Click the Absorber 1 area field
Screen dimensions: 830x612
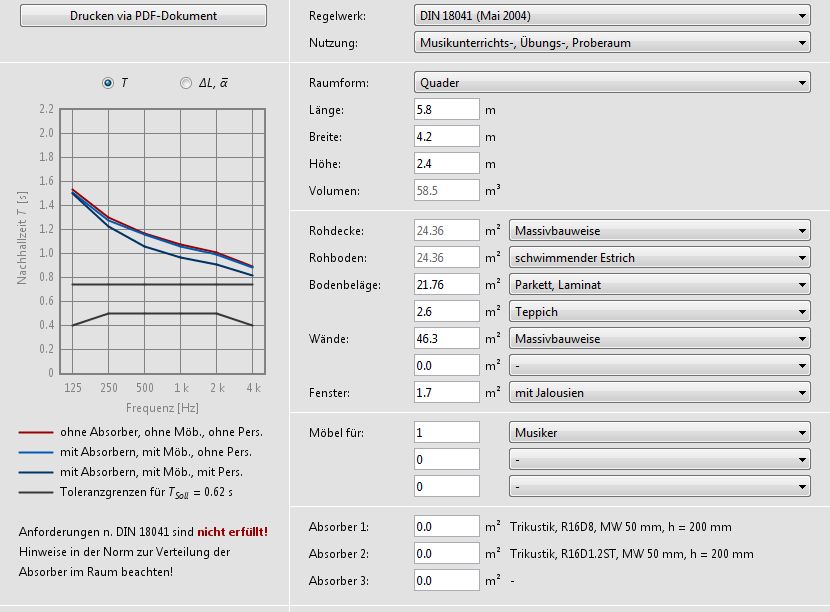click(x=447, y=527)
